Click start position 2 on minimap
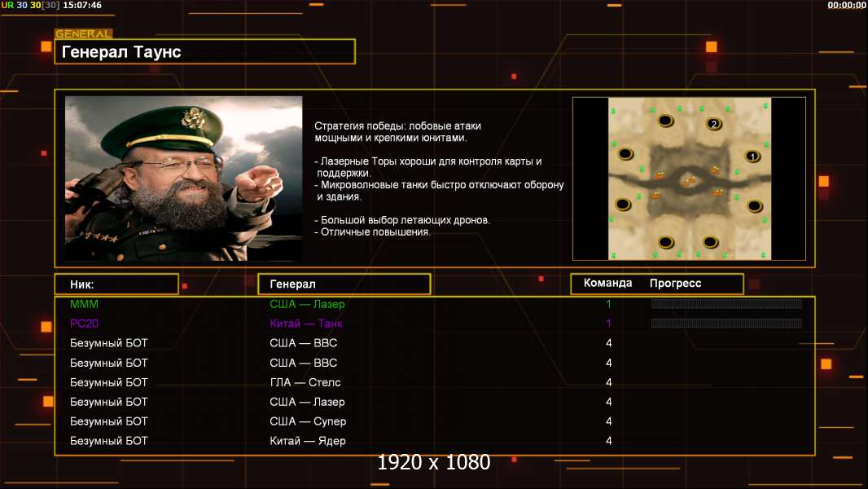This screenshot has width=868, height=489. tap(714, 124)
